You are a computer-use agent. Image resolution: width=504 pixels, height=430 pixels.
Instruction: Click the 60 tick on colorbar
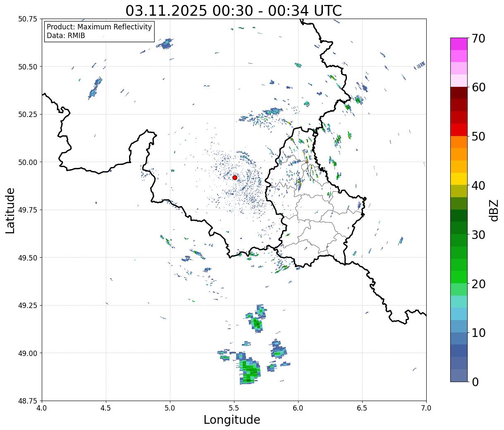pos(478,87)
